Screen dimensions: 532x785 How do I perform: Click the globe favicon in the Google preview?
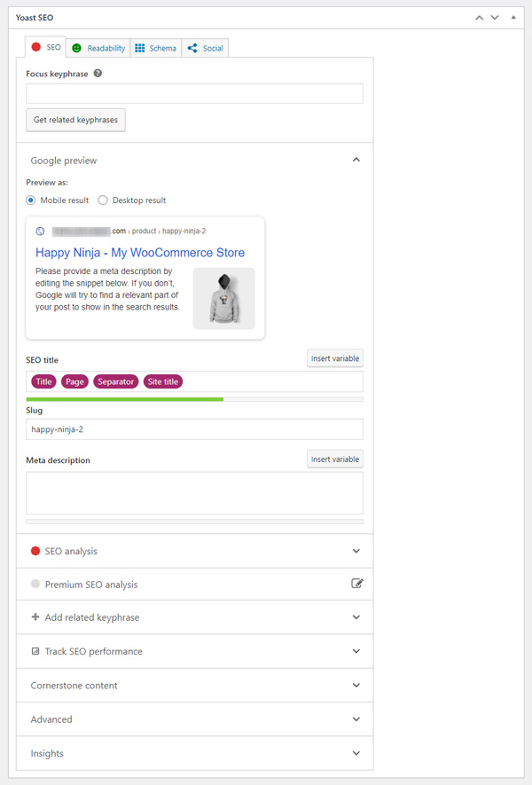pyautogui.click(x=40, y=231)
